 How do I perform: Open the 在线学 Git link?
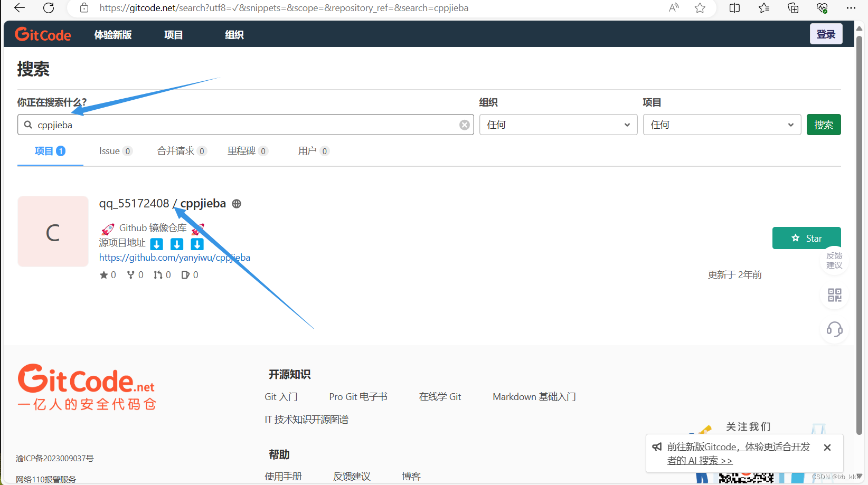[440, 397]
